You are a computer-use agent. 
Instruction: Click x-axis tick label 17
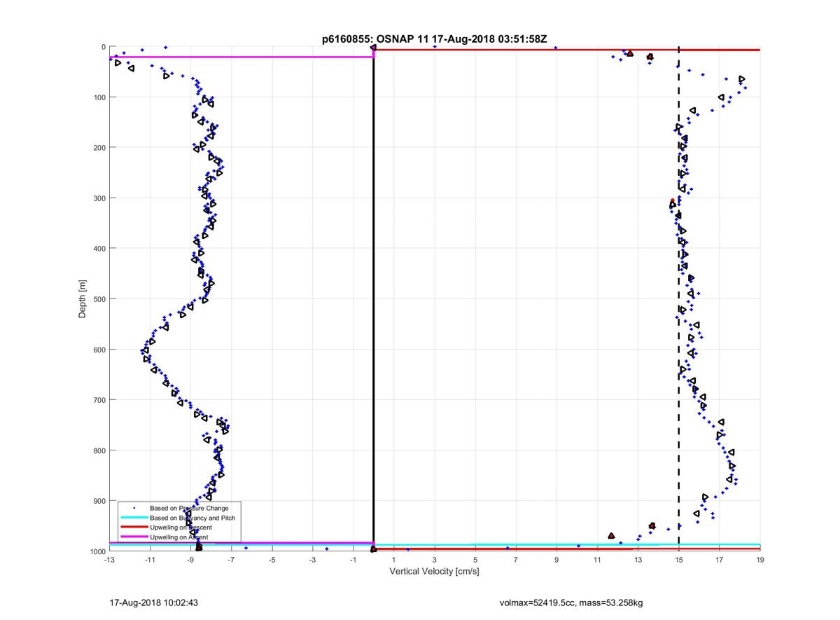pos(719,560)
